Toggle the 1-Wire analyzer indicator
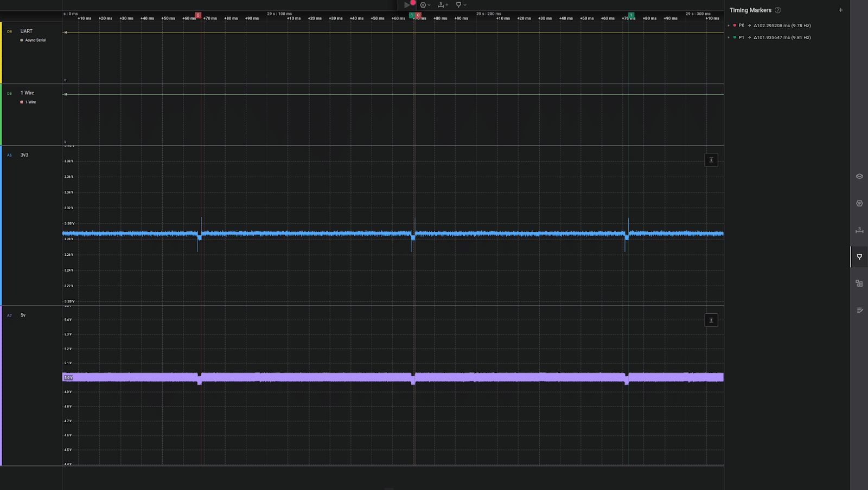 [22, 102]
